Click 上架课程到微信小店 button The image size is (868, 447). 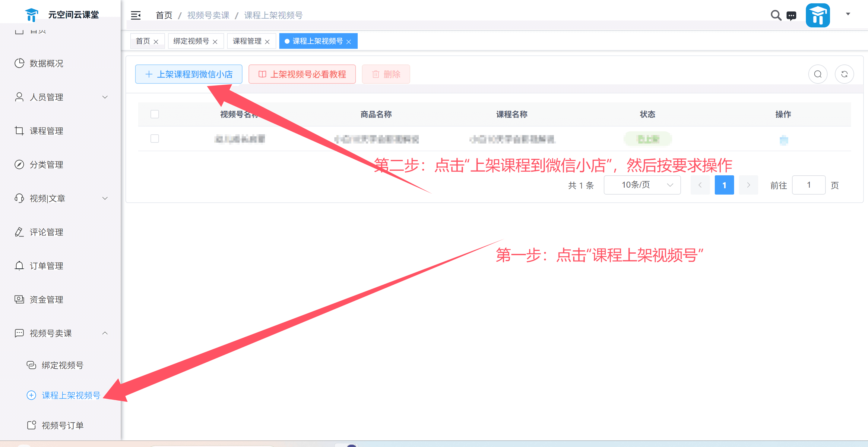pos(189,74)
